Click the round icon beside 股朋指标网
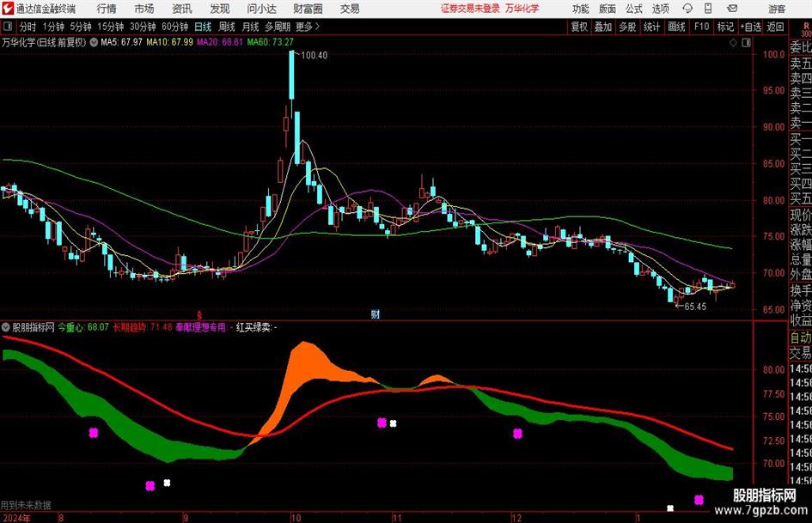812x523 pixels. click(x=6, y=327)
